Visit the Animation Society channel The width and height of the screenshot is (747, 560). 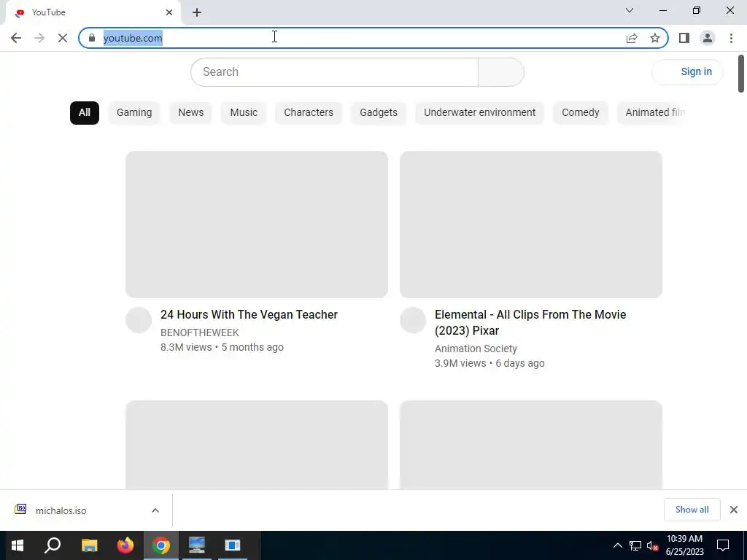coord(476,349)
